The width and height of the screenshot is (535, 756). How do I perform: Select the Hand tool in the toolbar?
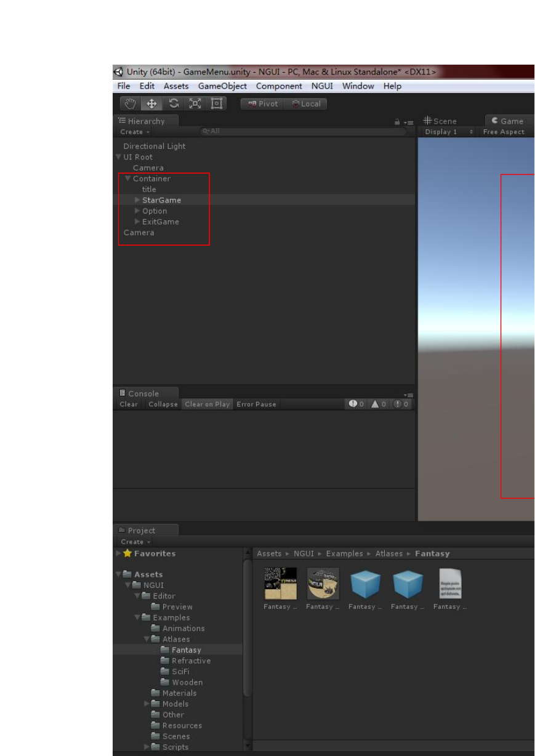(129, 103)
